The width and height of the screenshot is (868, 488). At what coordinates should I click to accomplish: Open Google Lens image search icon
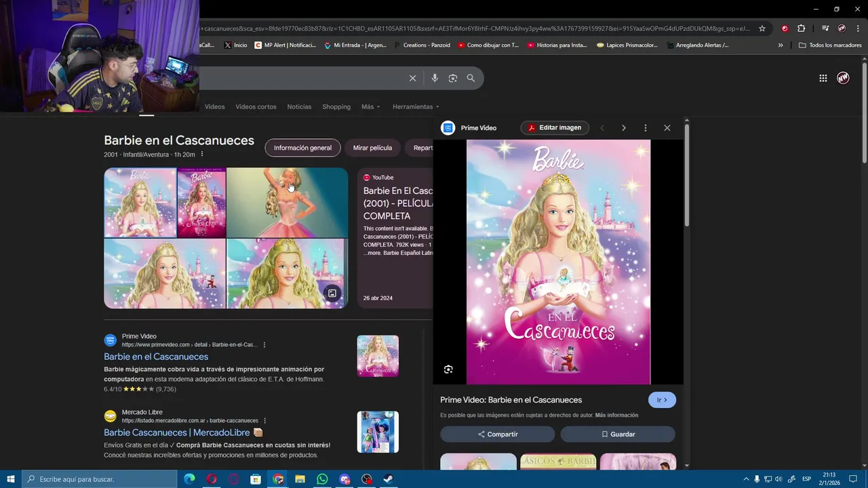coord(453,78)
